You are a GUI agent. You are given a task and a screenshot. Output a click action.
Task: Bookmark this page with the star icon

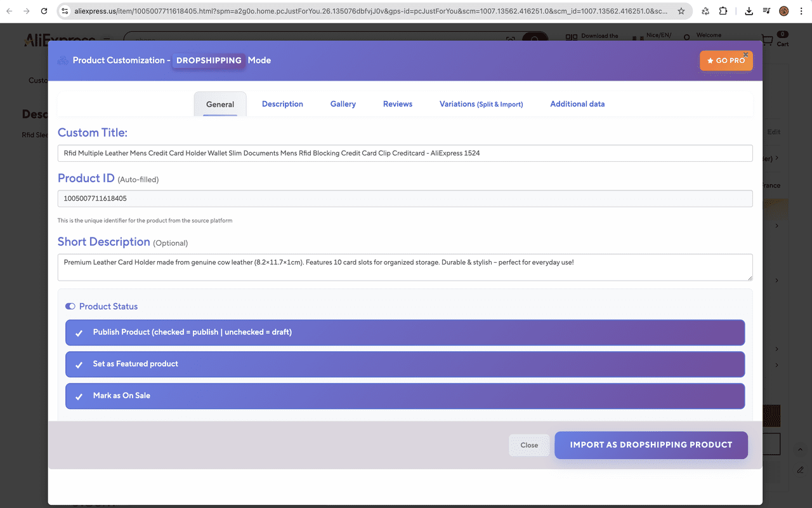tap(681, 11)
